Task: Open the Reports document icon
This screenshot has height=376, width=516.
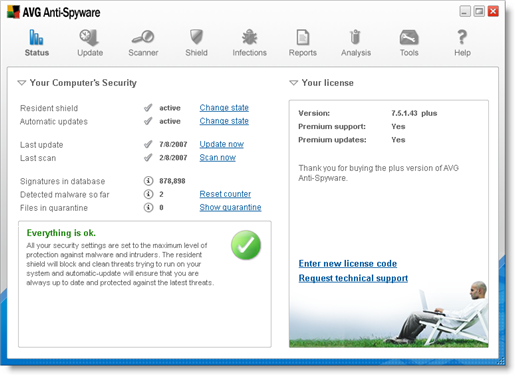Action: pos(303,37)
